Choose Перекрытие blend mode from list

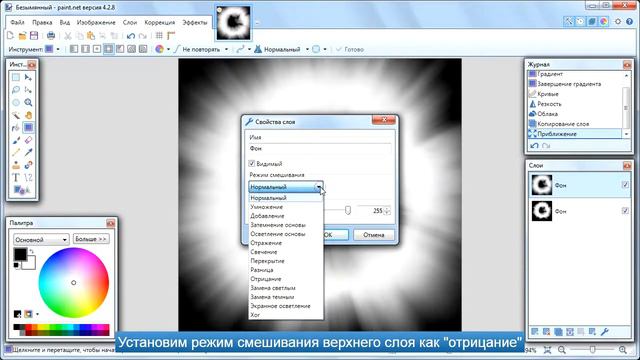[267, 261]
